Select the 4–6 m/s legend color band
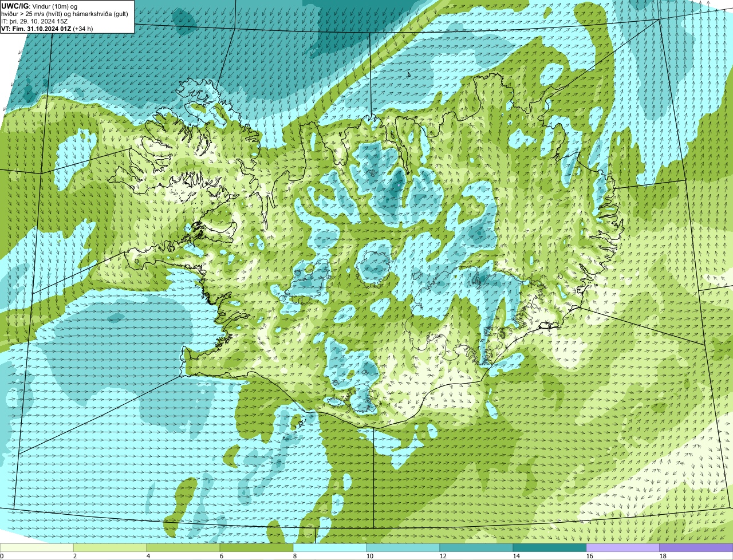This screenshot has width=733, height=560. point(183,547)
